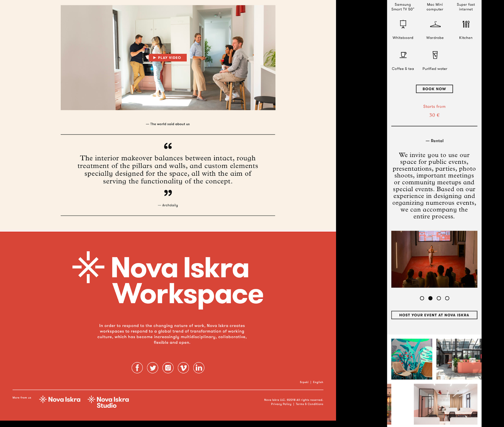The height and width of the screenshot is (427, 504).
Task: Click the '30 €' starting price
Action: (434, 115)
